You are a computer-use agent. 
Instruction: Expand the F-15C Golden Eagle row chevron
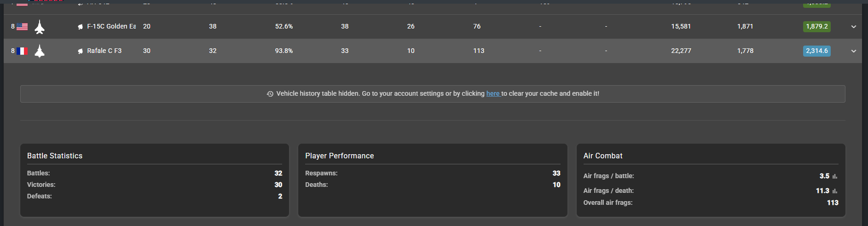(854, 27)
